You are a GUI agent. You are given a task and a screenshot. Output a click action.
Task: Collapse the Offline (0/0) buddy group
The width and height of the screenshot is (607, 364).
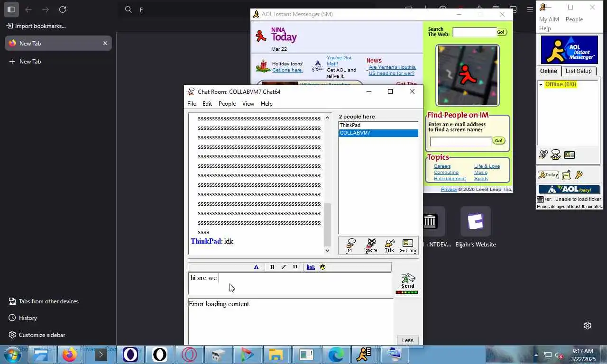[541, 84]
